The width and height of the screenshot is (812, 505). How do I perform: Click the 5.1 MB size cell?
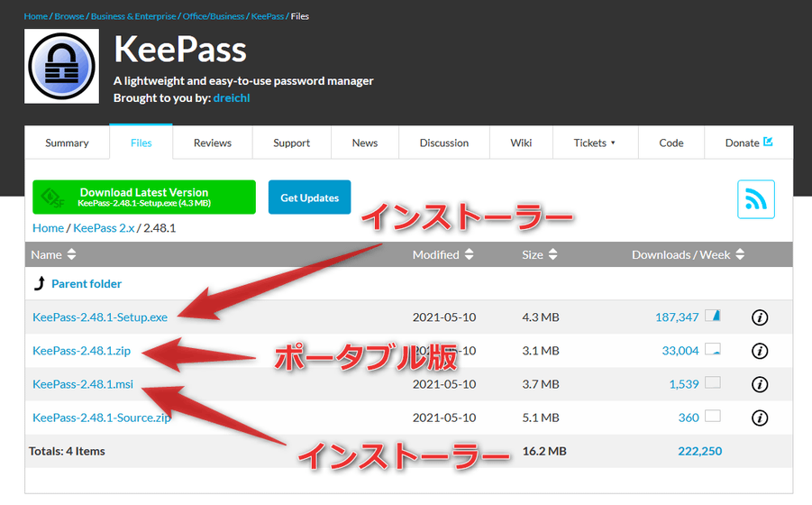click(541, 418)
